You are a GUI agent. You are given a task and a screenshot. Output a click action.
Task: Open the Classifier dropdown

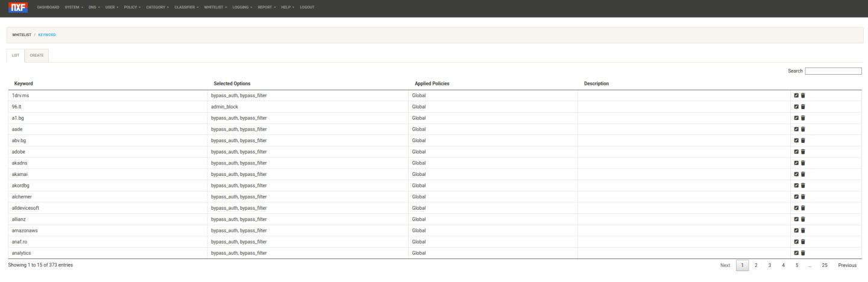187,7
